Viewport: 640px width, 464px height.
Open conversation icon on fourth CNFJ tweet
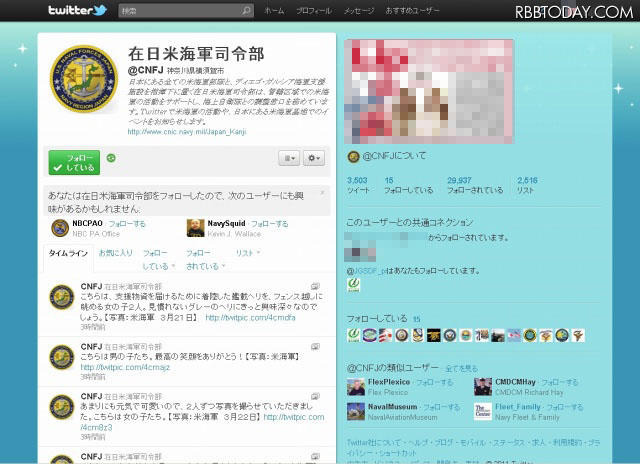click(x=315, y=456)
